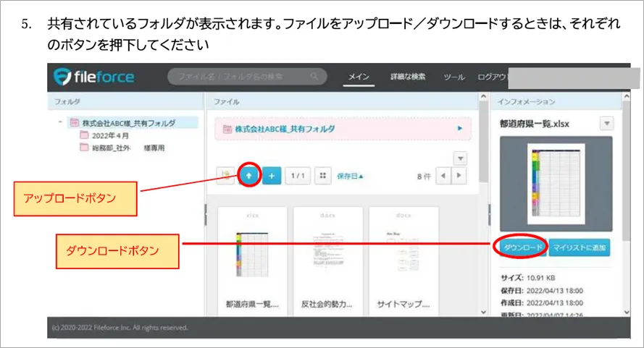Select the サイトマップ docx file thumbnail
Screen dimensions: 644x348
point(403,261)
